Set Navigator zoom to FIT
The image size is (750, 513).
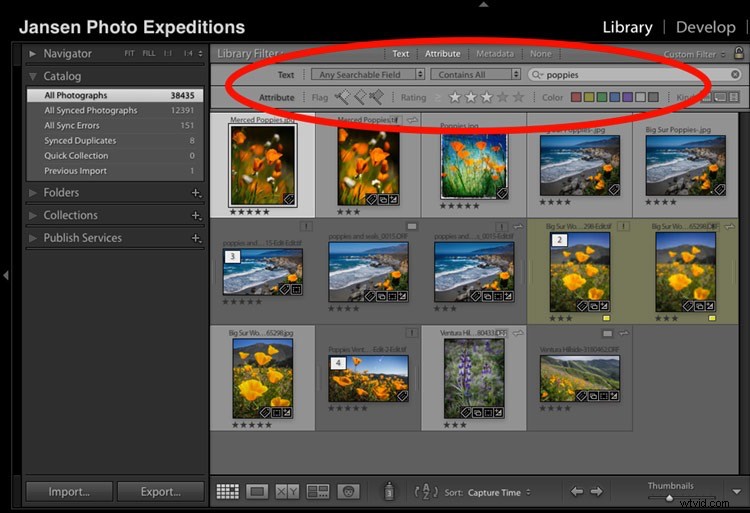[x=129, y=54]
